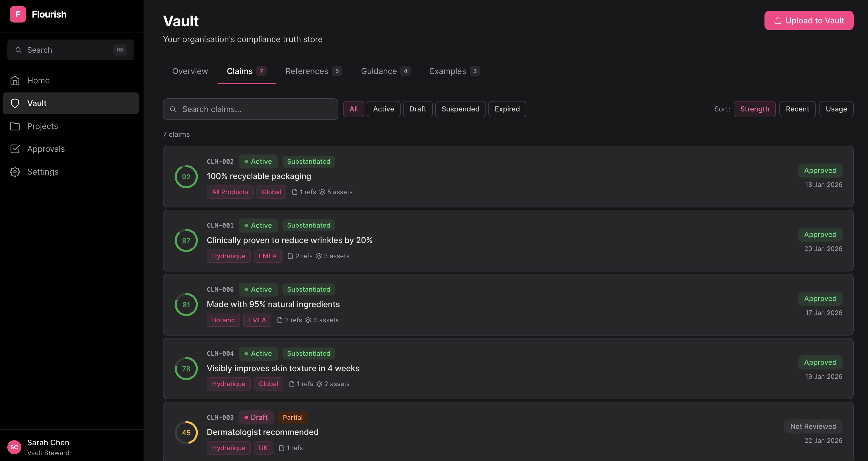Click the Upload to Vault button

809,20
